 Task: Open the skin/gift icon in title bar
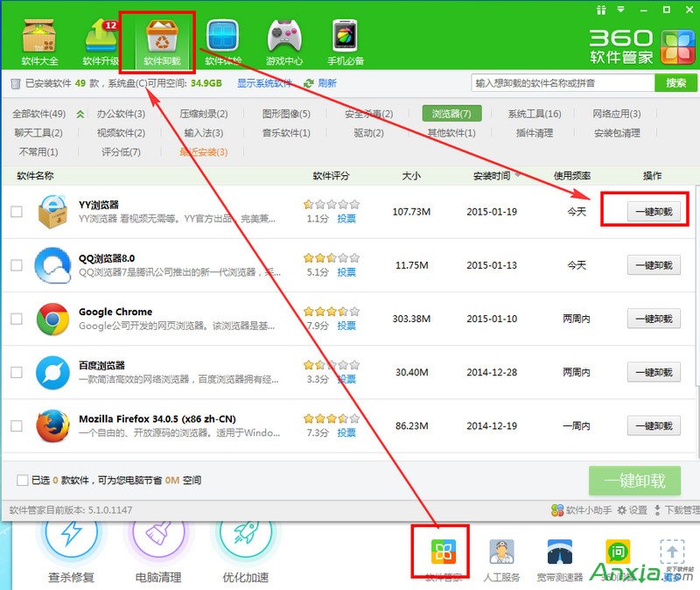click(x=601, y=10)
